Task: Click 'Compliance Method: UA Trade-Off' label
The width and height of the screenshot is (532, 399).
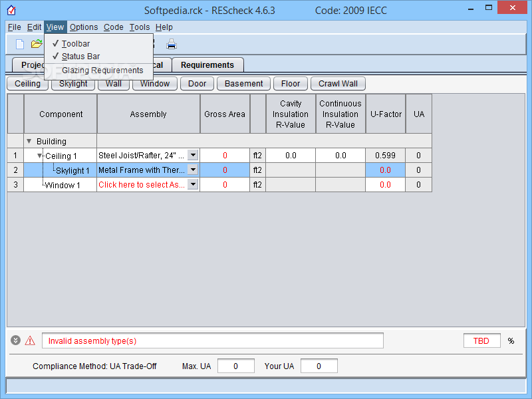Action: (94, 366)
